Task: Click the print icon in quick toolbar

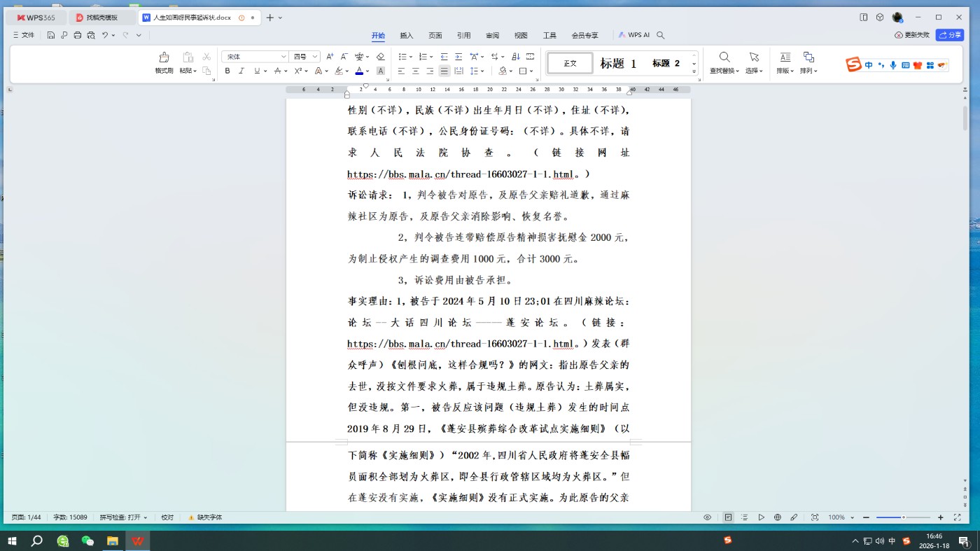Action: coord(78,36)
